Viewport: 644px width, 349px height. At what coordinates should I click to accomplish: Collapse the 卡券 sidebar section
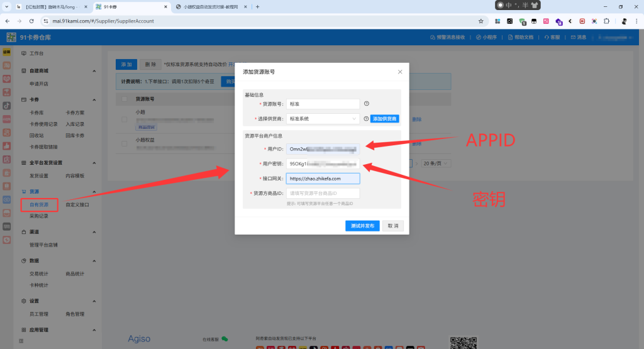click(94, 99)
